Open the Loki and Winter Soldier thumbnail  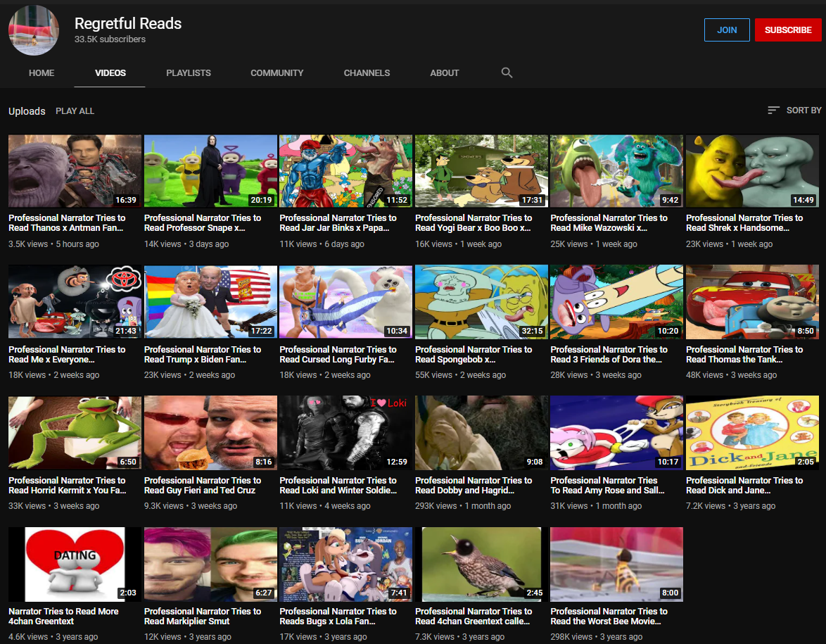(x=346, y=433)
